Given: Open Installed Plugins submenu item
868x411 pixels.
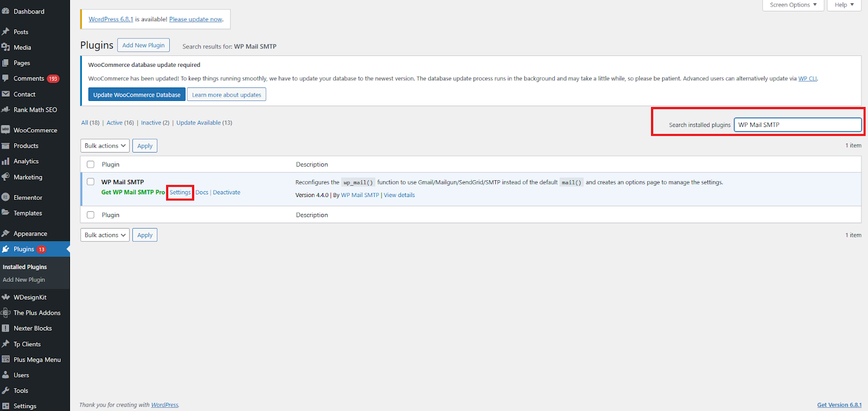Looking at the screenshot, I should click(25, 267).
